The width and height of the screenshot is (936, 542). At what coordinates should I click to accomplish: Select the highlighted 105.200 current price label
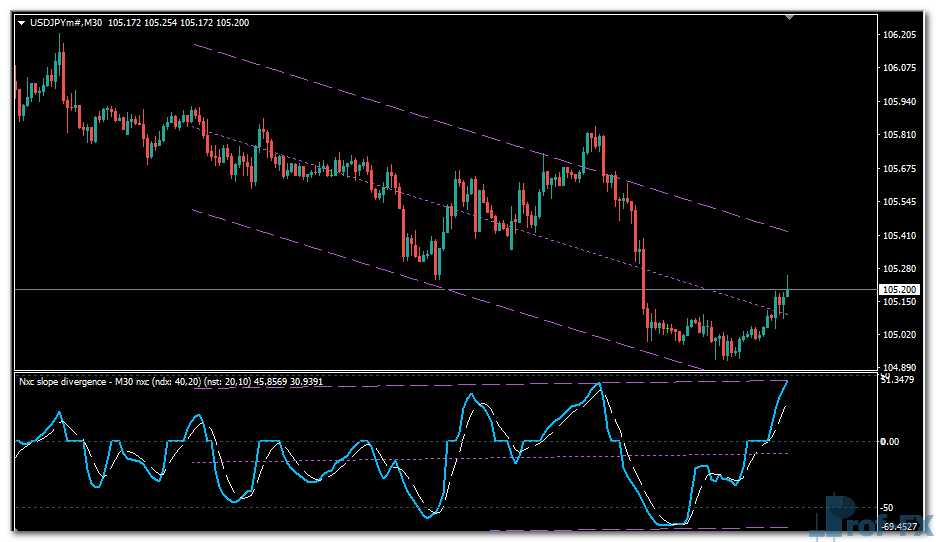[x=900, y=290]
